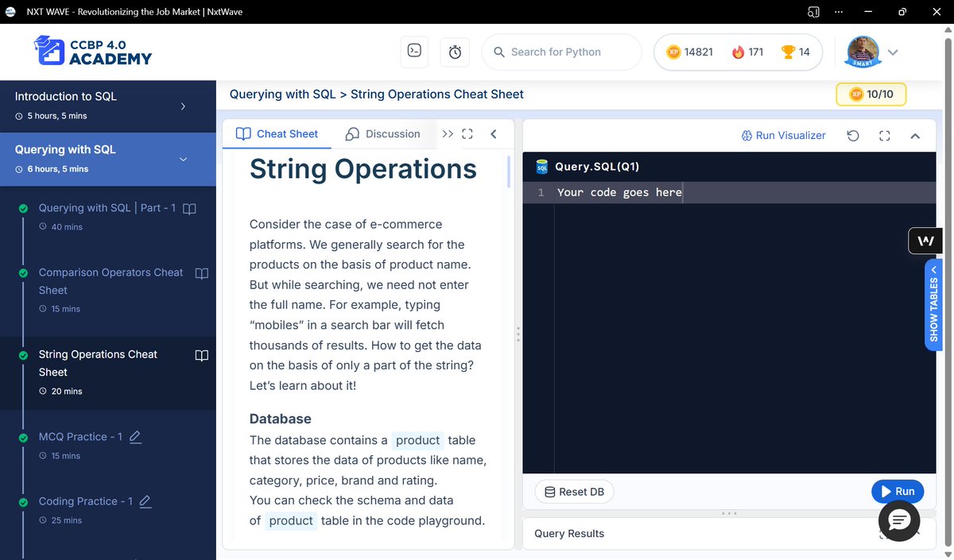Click the highlighted product code tag after 'contains a'

coord(417,440)
